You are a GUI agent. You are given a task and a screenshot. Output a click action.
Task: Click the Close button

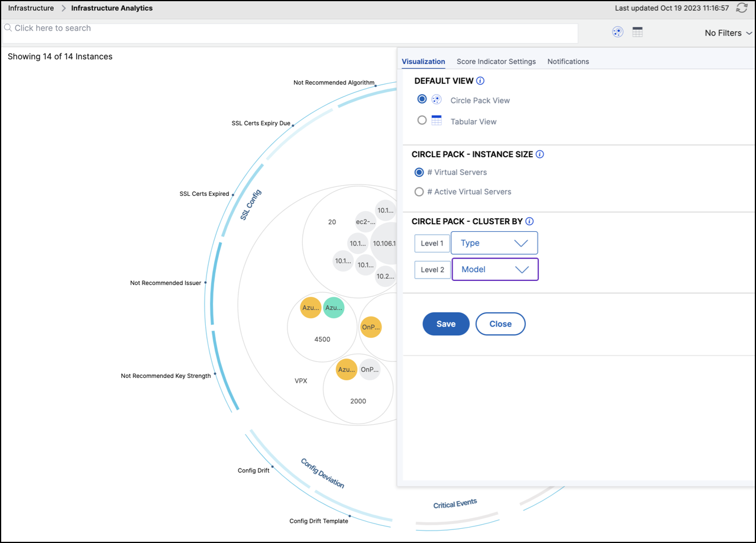pos(500,324)
